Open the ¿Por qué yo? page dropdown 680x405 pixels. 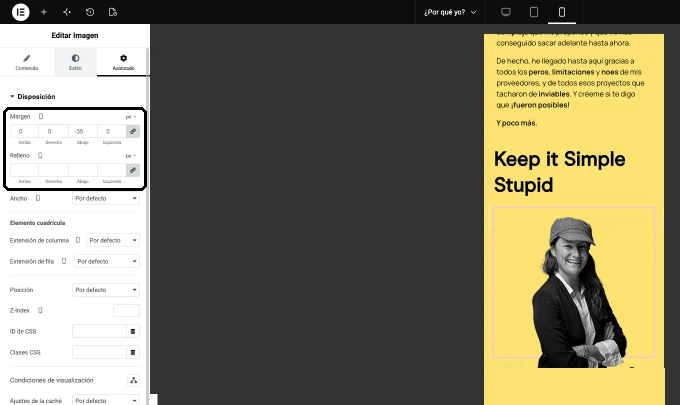point(450,12)
